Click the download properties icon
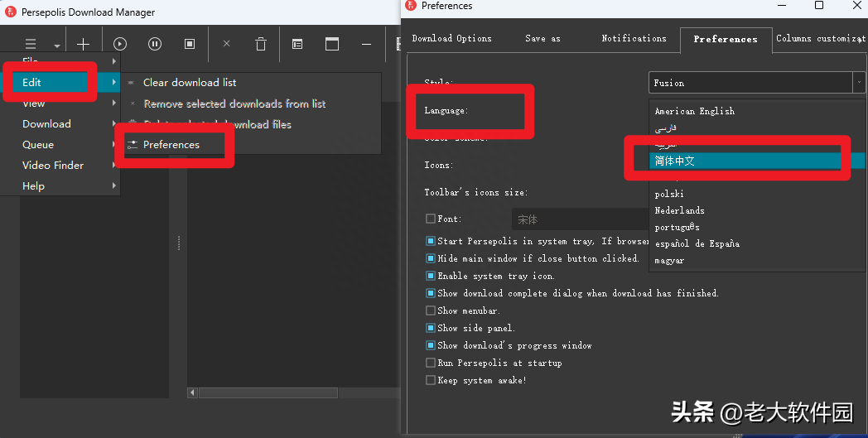868x438 pixels. (x=297, y=44)
